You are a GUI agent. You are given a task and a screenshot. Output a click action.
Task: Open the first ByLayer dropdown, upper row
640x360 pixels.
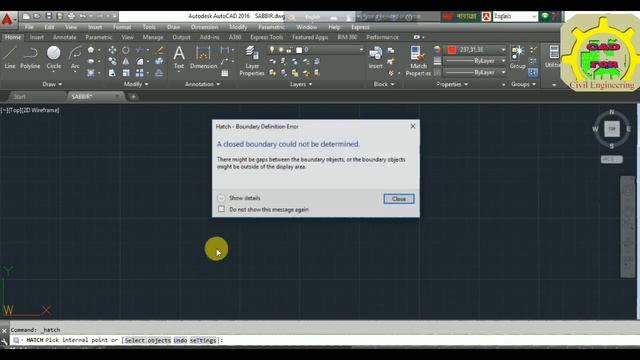coord(503,61)
